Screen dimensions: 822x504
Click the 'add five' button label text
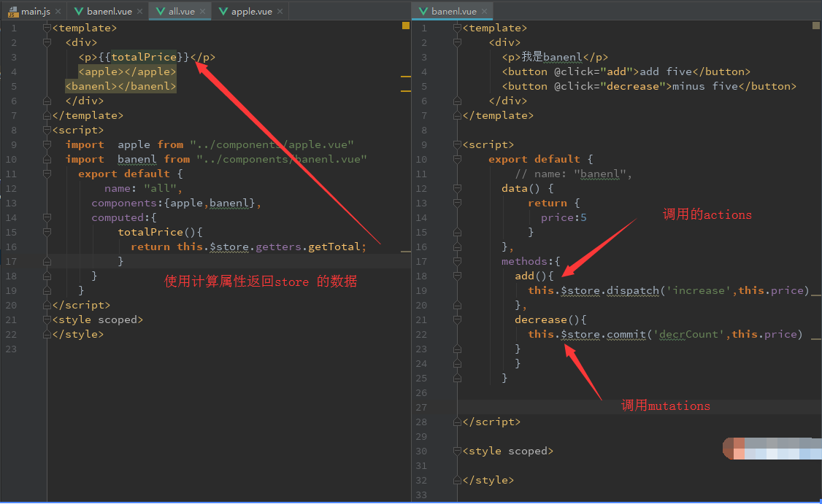click(667, 71)
